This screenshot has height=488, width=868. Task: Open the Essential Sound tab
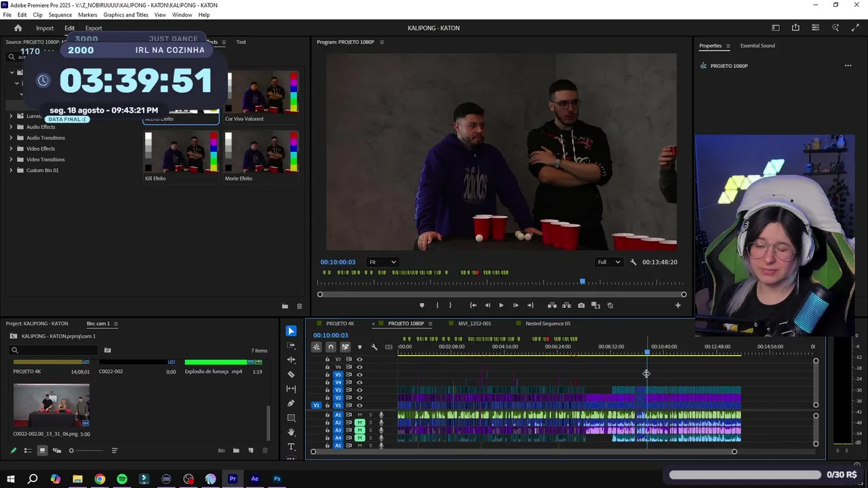coord(757,45)
